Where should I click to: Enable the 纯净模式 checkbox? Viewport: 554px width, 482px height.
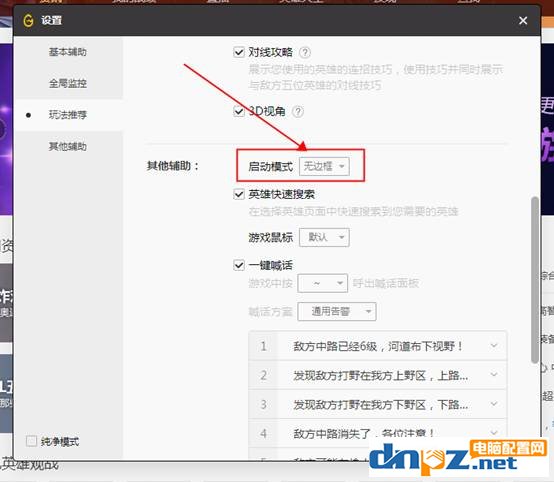[x=31, y=441]
